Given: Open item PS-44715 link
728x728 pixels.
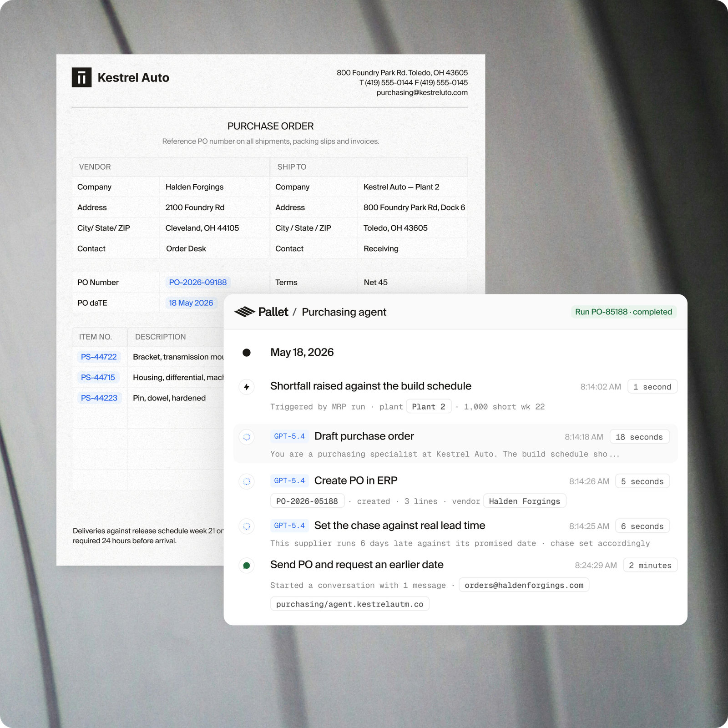Looking at the screenshot, I should (x=98, y=378).
